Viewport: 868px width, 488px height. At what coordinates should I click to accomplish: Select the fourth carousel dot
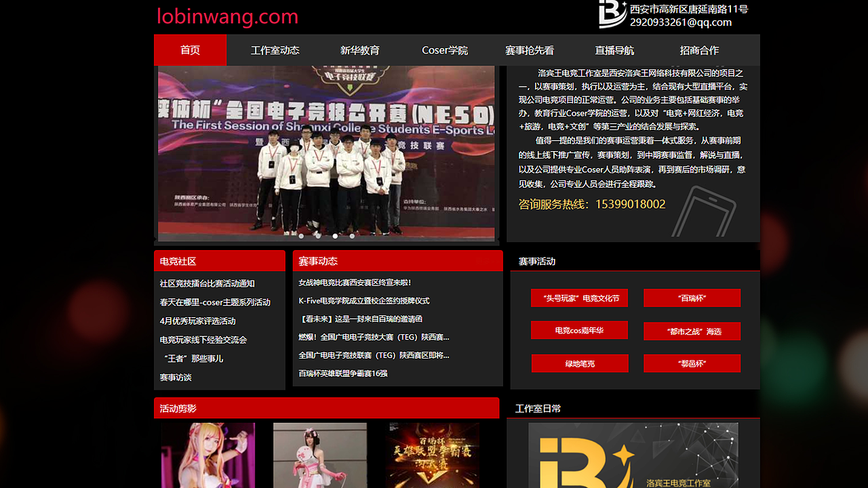click(352, 236)
